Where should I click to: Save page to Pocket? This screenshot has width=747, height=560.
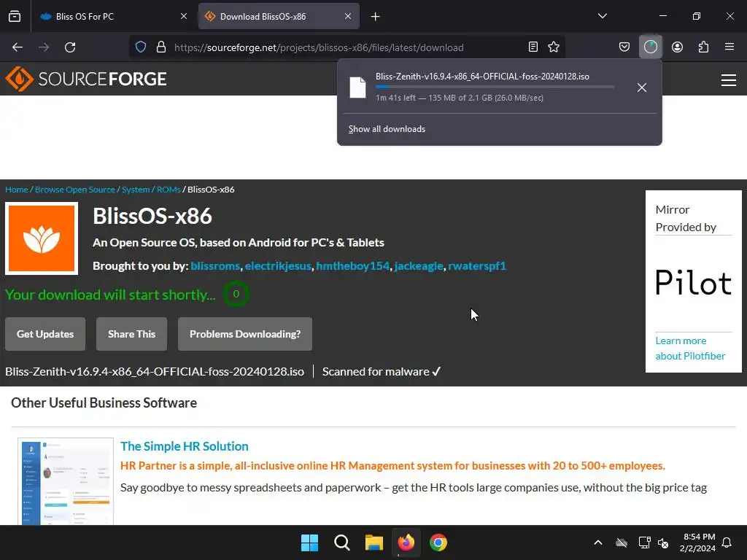tap(624, 47)
